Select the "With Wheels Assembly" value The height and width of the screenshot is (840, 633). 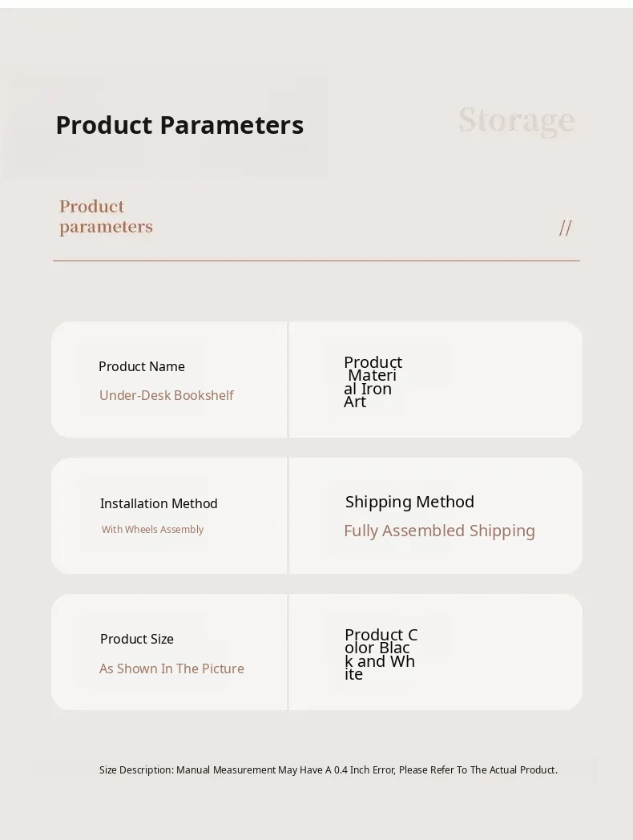coord(152,529)
